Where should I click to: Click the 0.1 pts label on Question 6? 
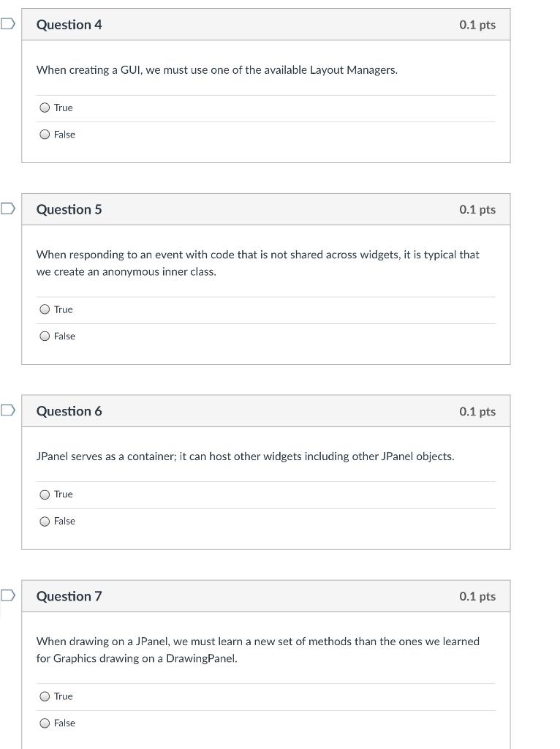(478, 410)
